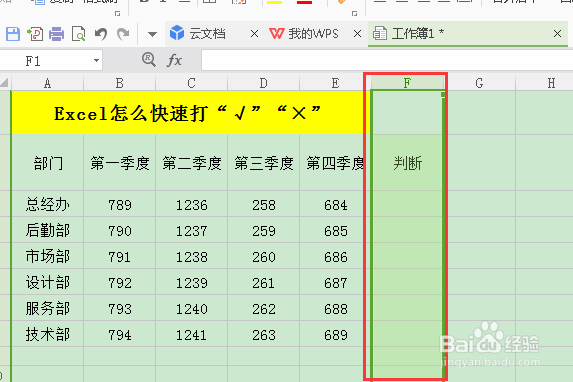This screenshot has width=573, height=382.
Task: Click the cell containing 791
Action: click(119, 256)
